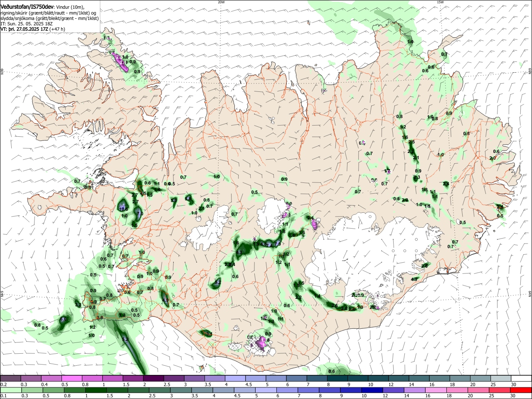Pick the darkest purple 2 swatch, top legend row
532x399 pixels.
click(153, 379)
